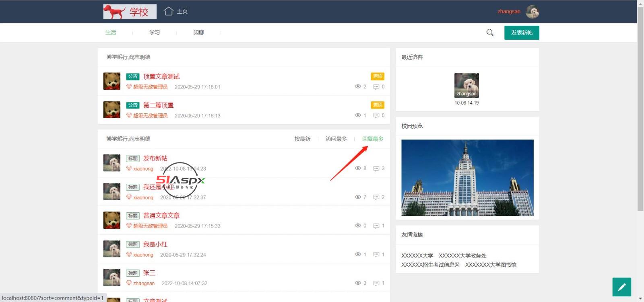Open the search magnifier icon
Viewport: 644px width, 302px height.
[490, 33]
